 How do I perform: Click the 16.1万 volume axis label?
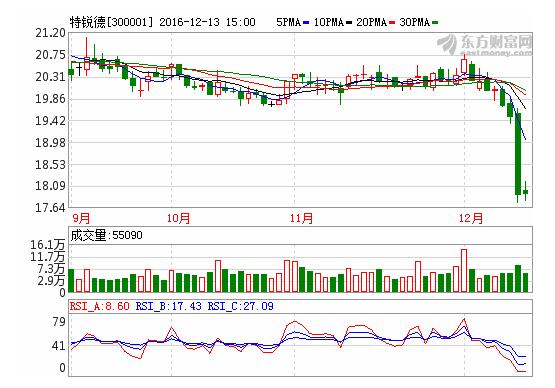pos(48,245)
